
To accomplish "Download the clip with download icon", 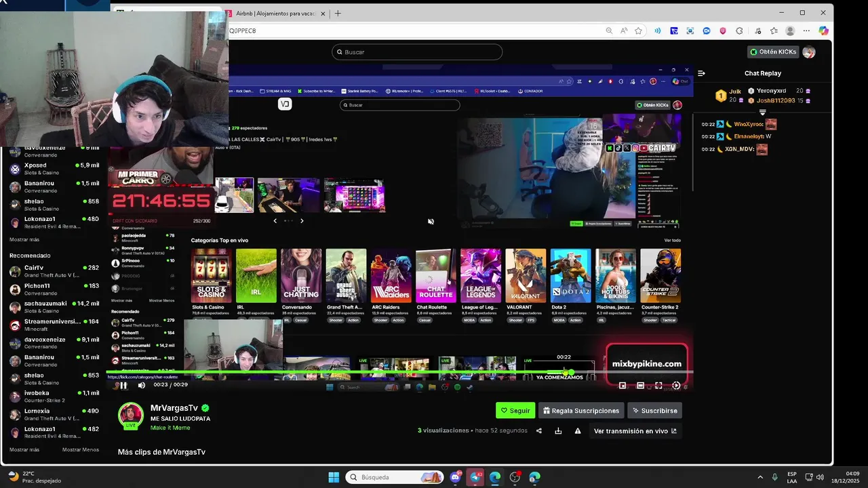I will click(558, 431).
